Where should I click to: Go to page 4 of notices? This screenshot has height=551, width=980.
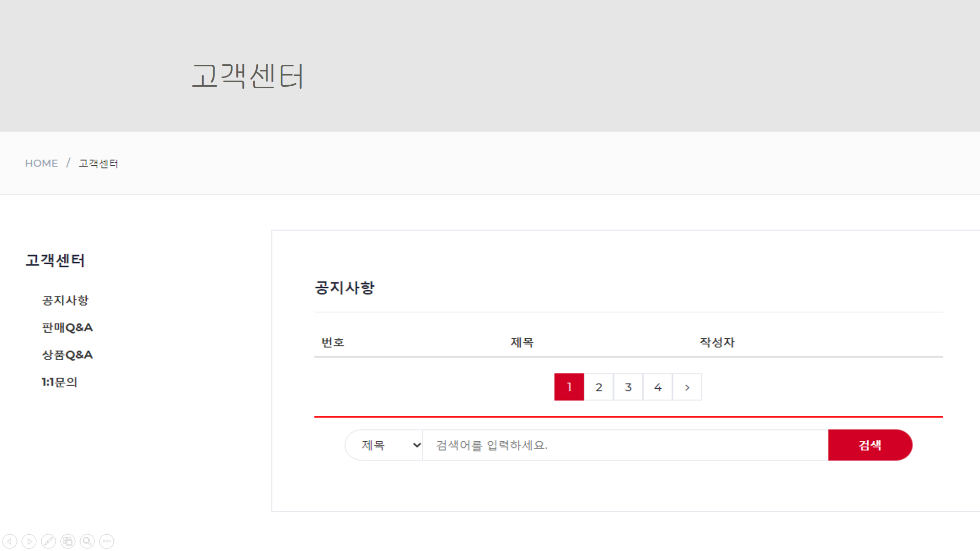658,387
